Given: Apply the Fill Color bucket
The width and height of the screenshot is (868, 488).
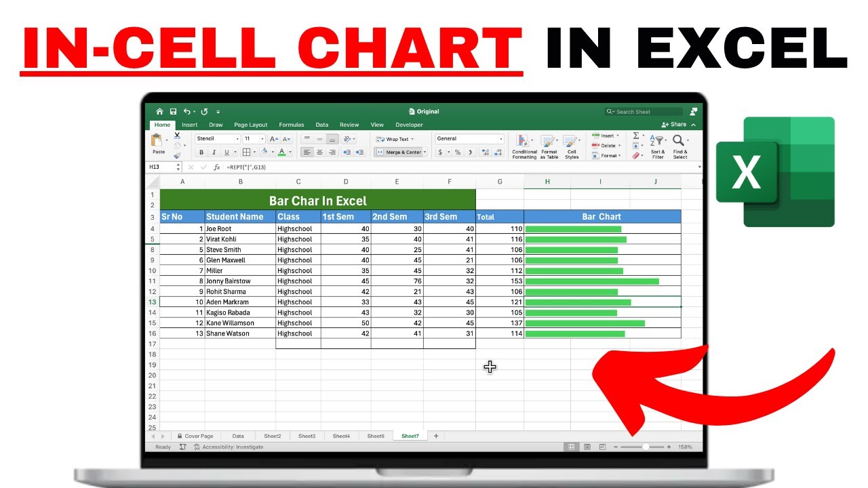Looking at the screenshot, I should [264, 152].
